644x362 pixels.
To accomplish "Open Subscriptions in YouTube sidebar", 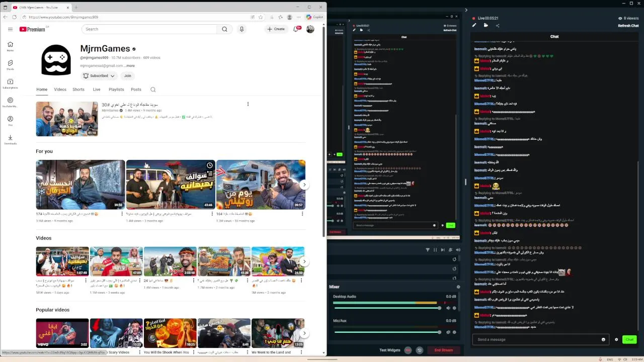I will click(10, 84).
